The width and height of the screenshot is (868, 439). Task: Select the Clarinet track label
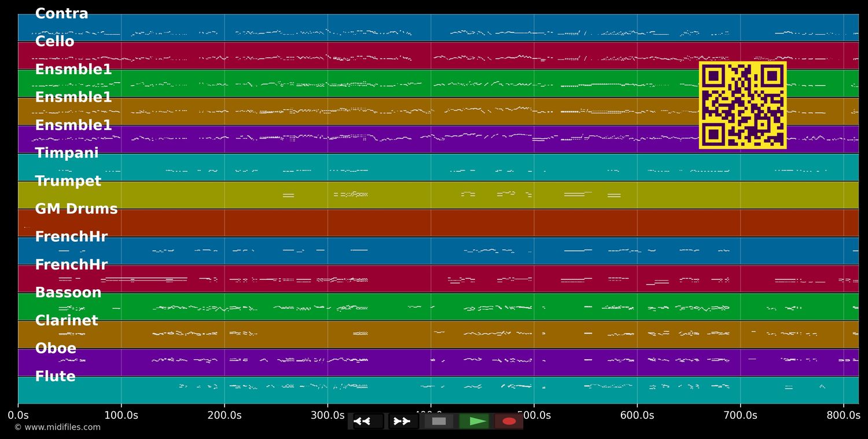coord(67,320)
